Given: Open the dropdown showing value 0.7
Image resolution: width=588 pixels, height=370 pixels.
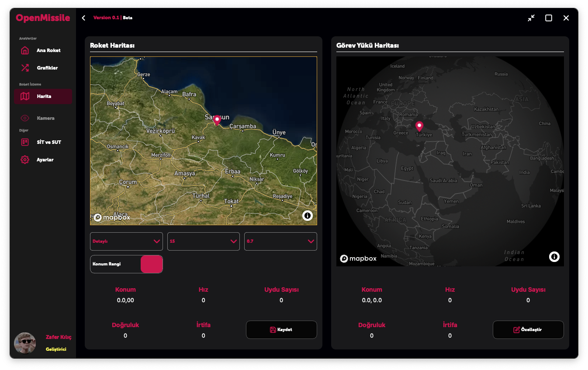Looking at the screenshot, I should tap(280, 241).
